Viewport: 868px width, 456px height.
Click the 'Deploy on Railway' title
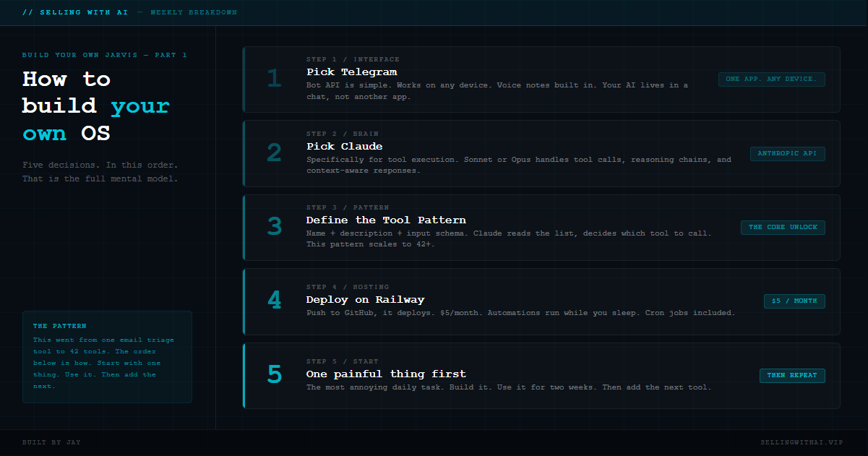[x=365, y=300]
